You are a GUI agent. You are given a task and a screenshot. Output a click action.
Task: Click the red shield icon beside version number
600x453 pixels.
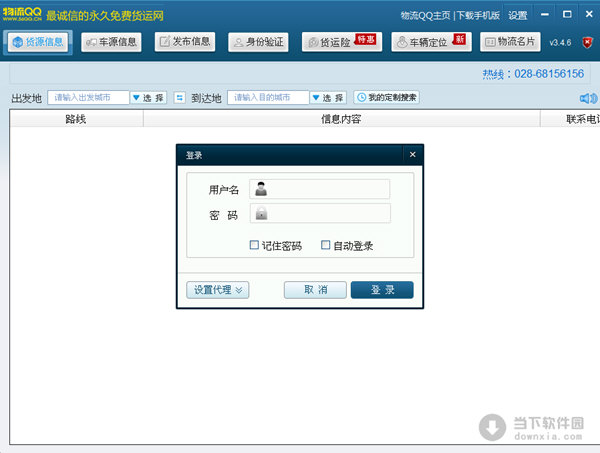[x=588, y=42]
